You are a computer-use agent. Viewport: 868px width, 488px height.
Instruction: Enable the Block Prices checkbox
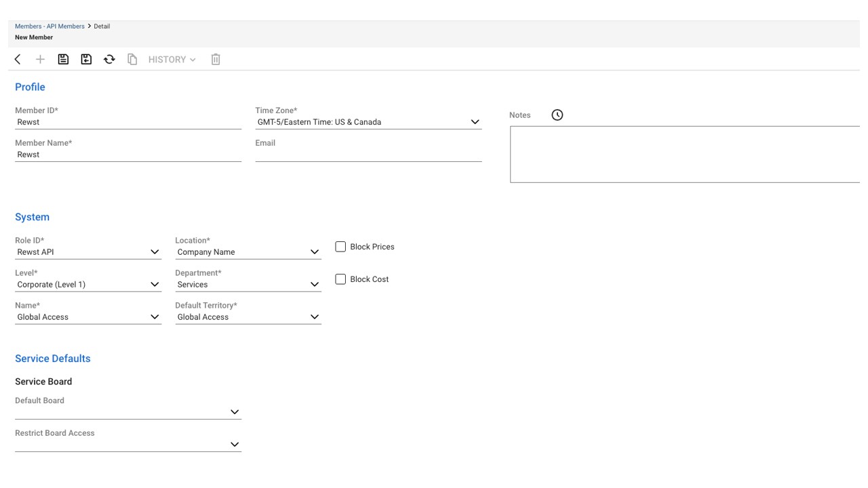click(340, 246)
